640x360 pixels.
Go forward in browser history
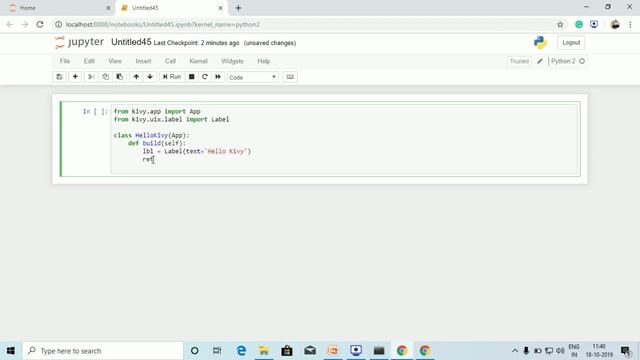pos(25,24)
